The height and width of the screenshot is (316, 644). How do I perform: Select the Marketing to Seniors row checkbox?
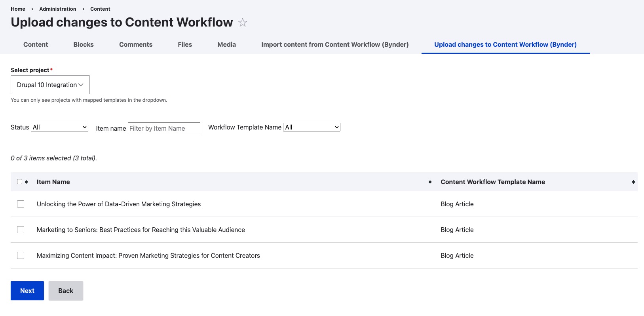(21, 230)
